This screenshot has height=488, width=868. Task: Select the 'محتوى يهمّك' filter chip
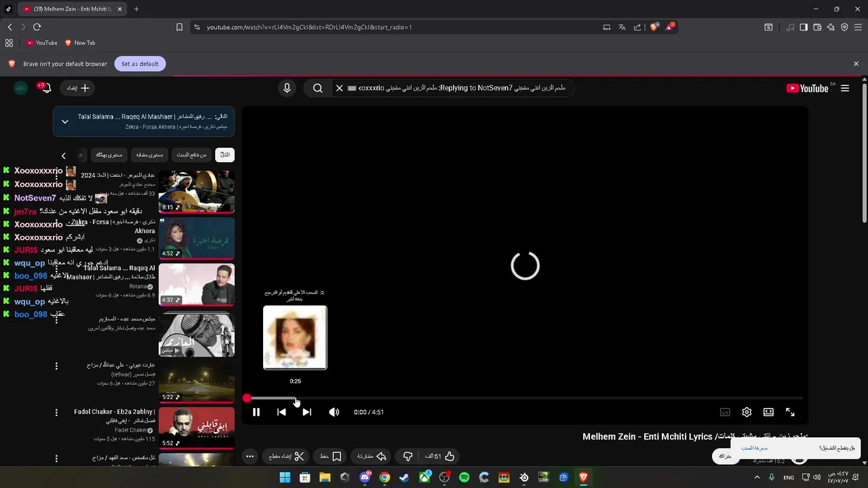coord(109,155)
